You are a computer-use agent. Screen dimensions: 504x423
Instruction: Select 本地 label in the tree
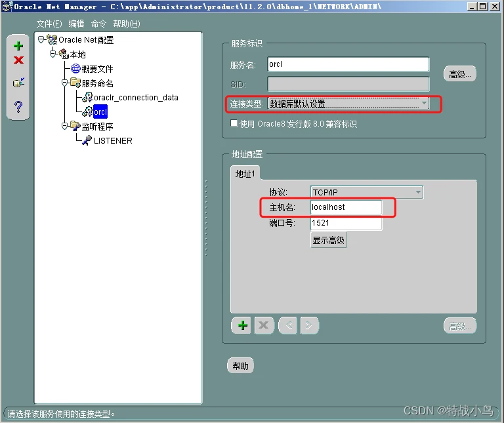click(x=78, y=54)
